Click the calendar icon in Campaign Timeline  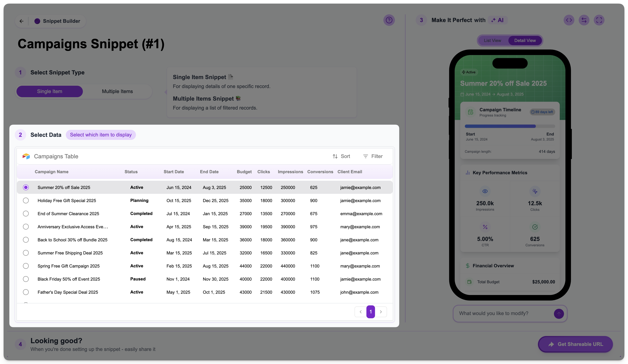click(470, 112)
